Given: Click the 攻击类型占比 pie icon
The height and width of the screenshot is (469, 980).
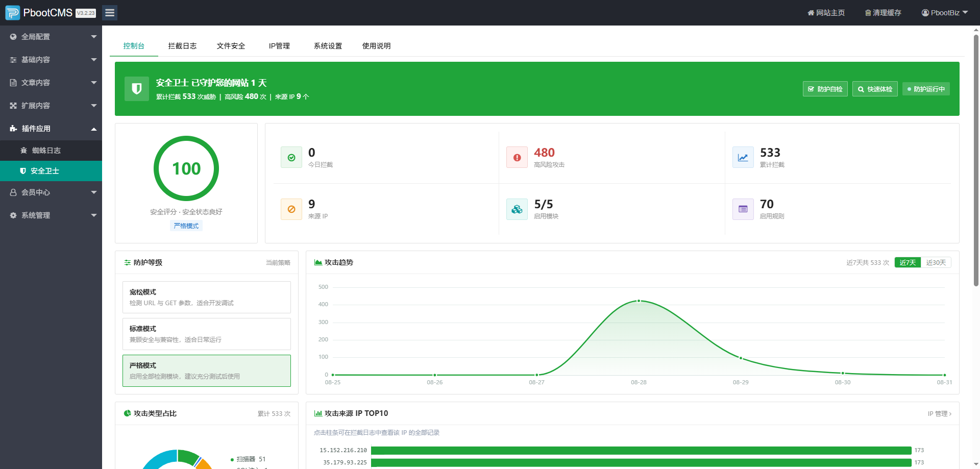Looking at the screenshot, I should click(x=127, y=413).
